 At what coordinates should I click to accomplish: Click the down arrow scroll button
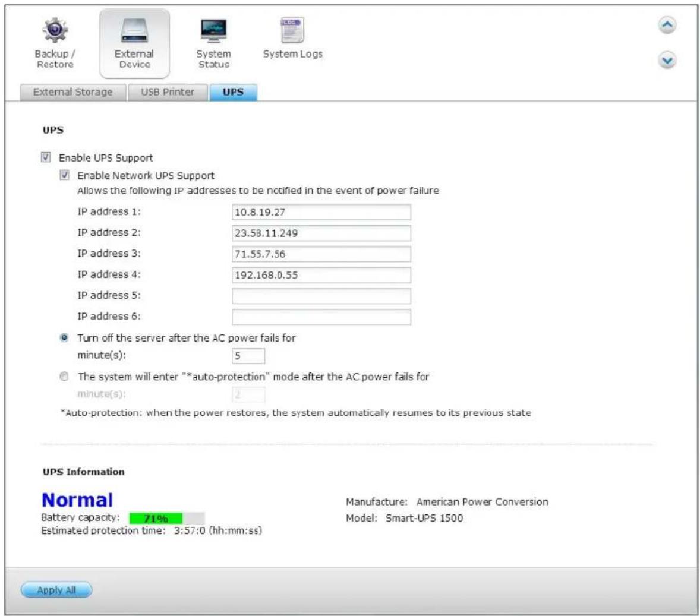point(667,60)
